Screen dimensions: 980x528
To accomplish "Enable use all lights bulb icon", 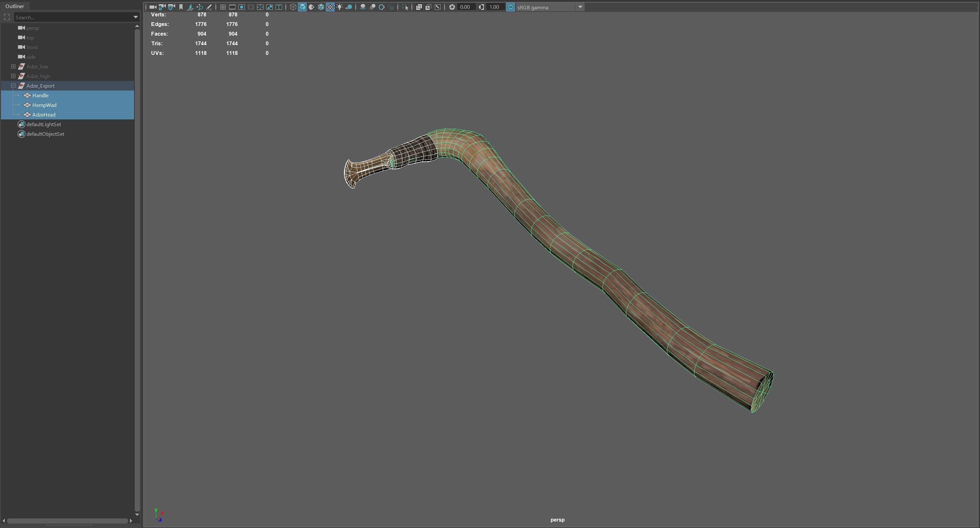I will (340, 7).
